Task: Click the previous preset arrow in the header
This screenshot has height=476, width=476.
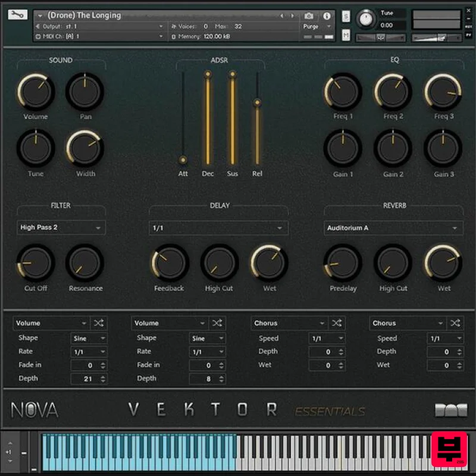Action: [282, 15]
